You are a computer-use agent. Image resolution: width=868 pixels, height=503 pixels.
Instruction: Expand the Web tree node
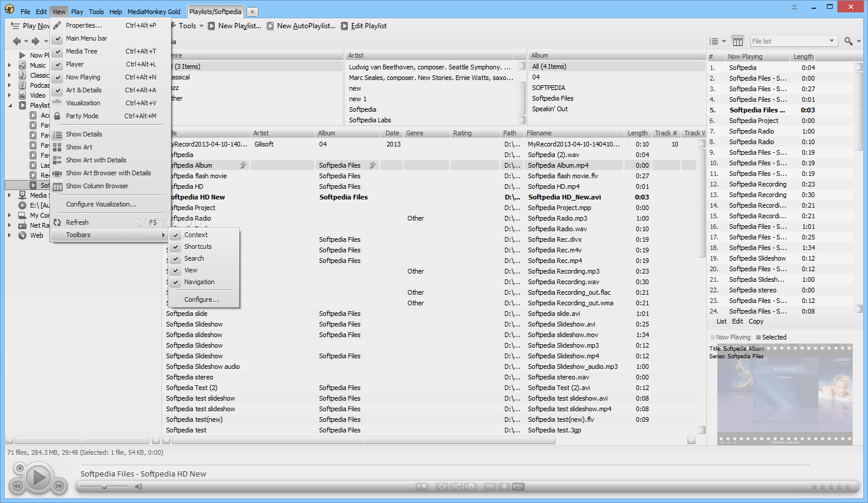[x=9, y=235]
